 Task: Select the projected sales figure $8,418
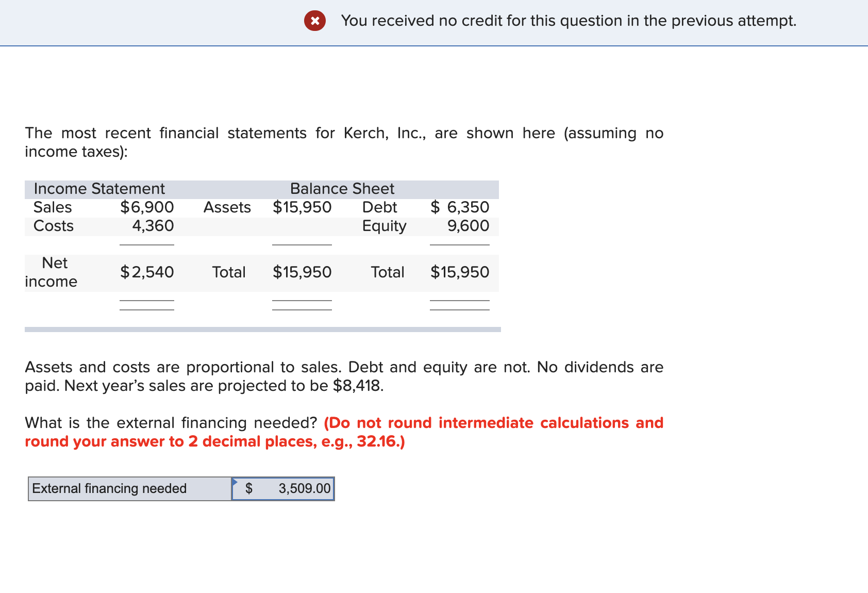point(356,385)
